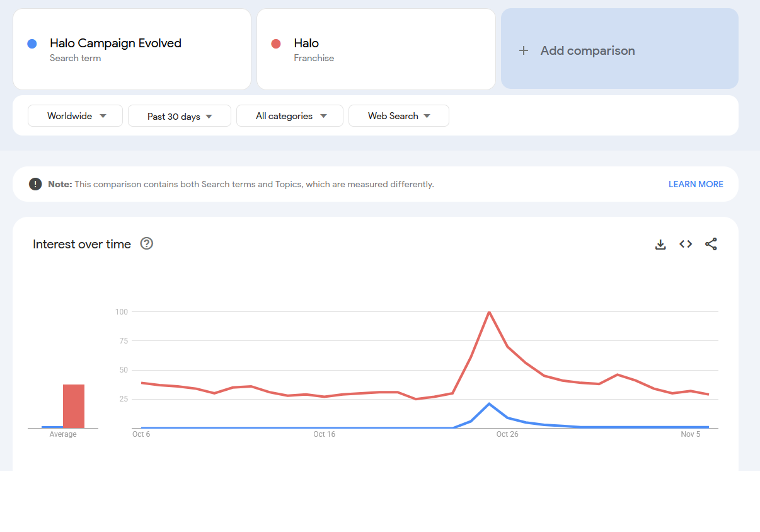Follow the LEARN MORE link

(x=696, y=184)
